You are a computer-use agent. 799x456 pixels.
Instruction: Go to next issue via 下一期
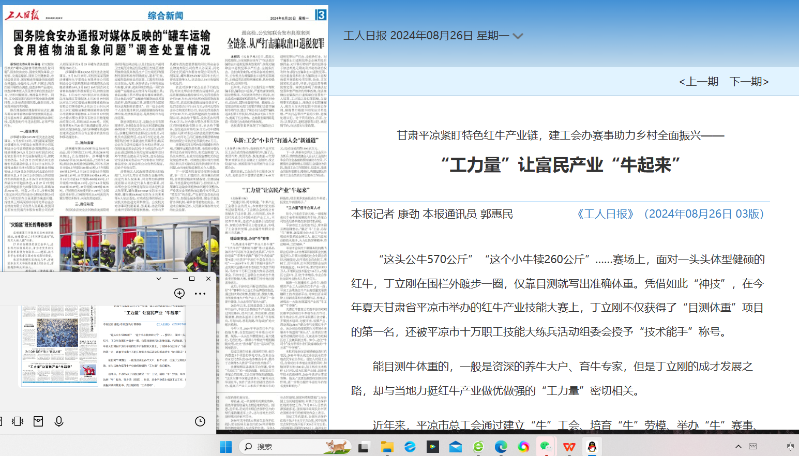(748, 82)
